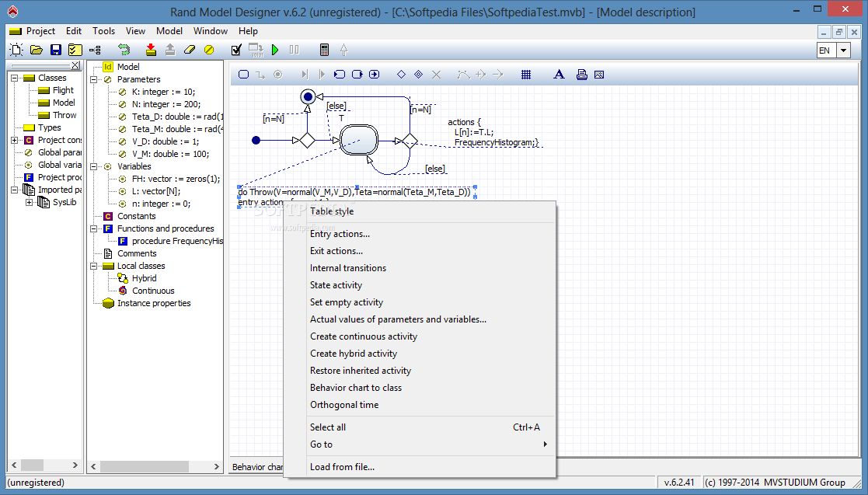Click the font letter A icon
Viewport: 868px width, 495px height.
tap(559, 74)
